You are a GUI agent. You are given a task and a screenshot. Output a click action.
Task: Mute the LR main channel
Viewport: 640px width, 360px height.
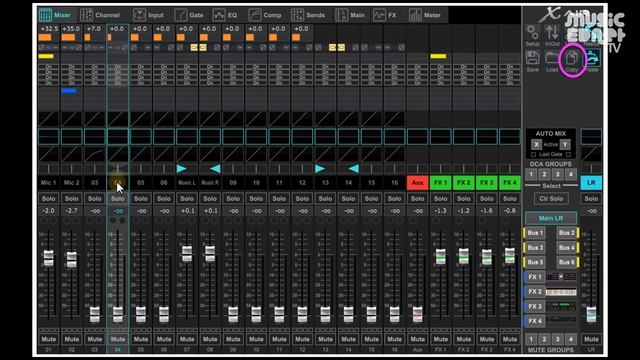(591, 339)
